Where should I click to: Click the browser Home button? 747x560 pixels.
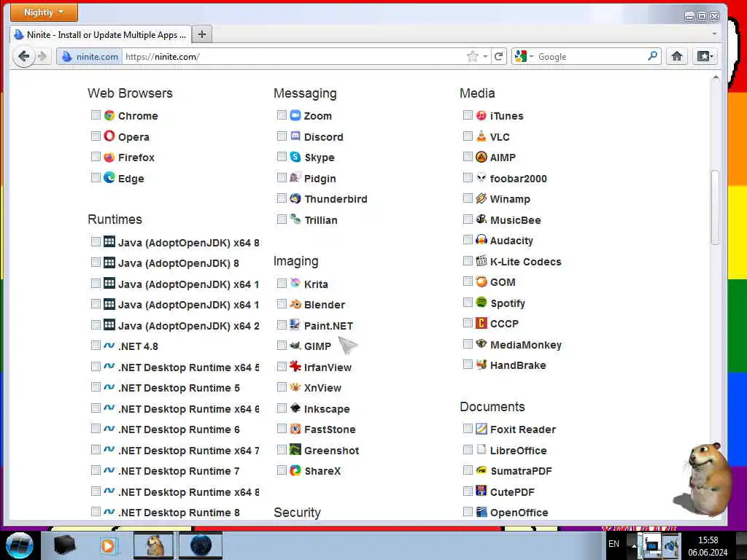click(676, 56)
